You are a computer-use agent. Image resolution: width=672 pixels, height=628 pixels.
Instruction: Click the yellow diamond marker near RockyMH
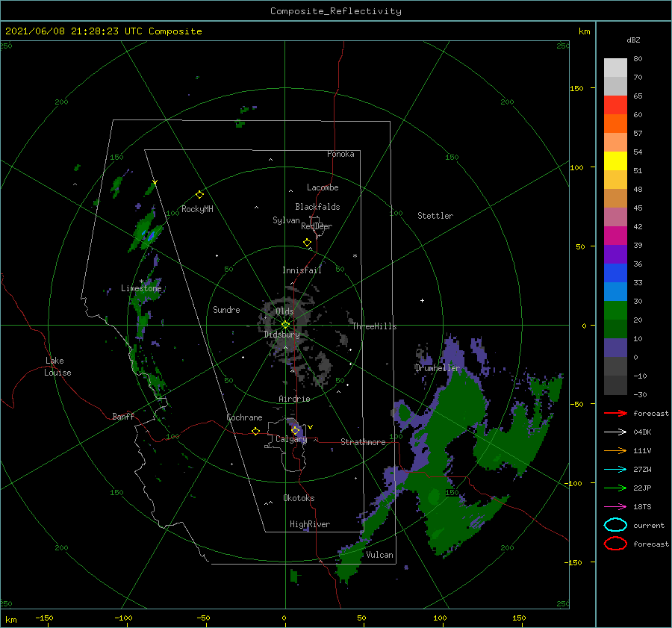pyautogui.click(x=199, y=195)
